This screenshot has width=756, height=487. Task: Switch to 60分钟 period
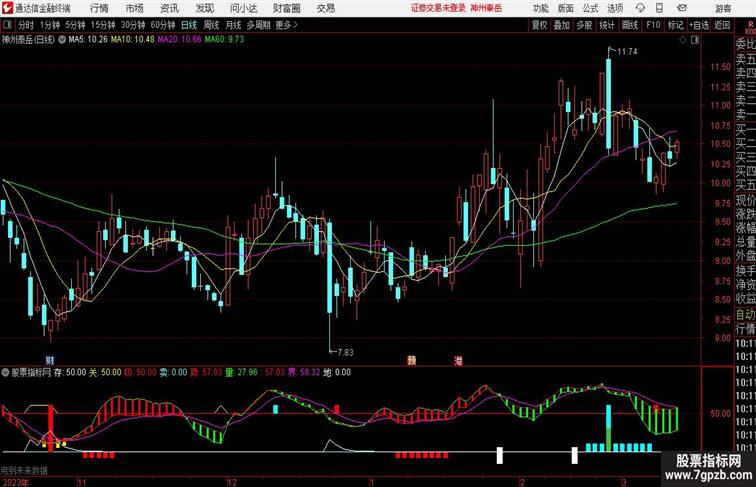pos(163,25)
